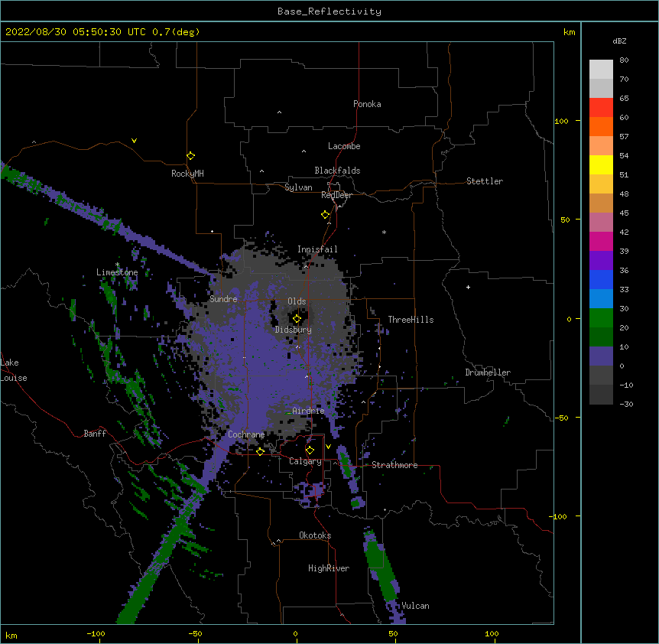This screenshot has width=659, height=644.
Task: Click the yellow radar site marker near Olds
Action: [297, 319]
